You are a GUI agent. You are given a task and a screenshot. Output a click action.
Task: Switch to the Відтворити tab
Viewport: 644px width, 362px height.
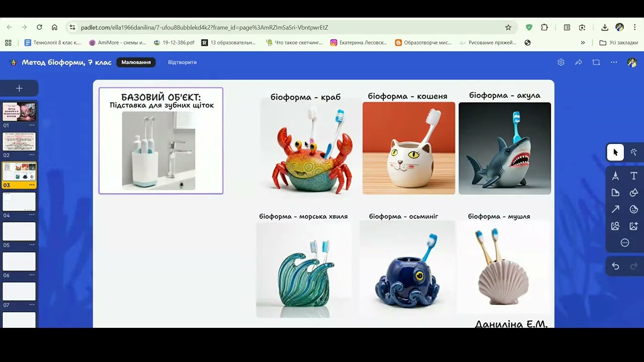(x=182, y=62)
